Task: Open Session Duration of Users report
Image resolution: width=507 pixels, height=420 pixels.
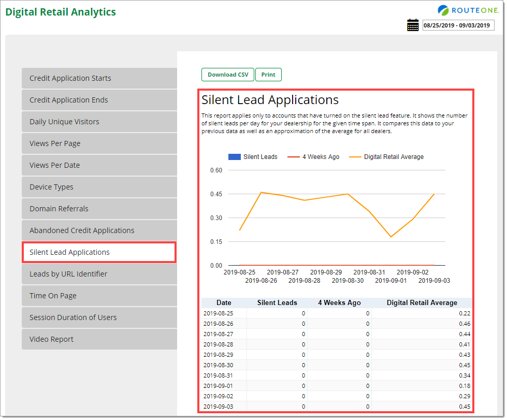Action: tap(99, 317)
